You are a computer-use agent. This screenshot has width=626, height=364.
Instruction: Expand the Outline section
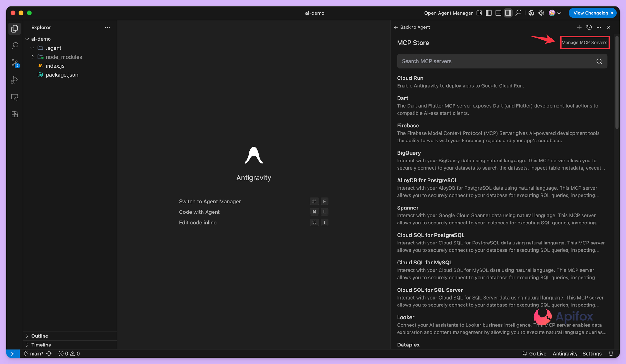pyautogui.click(x=39, y=336)
